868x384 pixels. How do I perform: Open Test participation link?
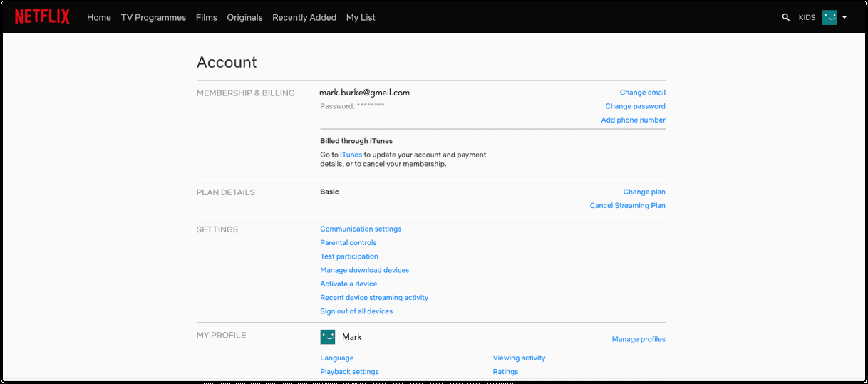pos(349,256)
